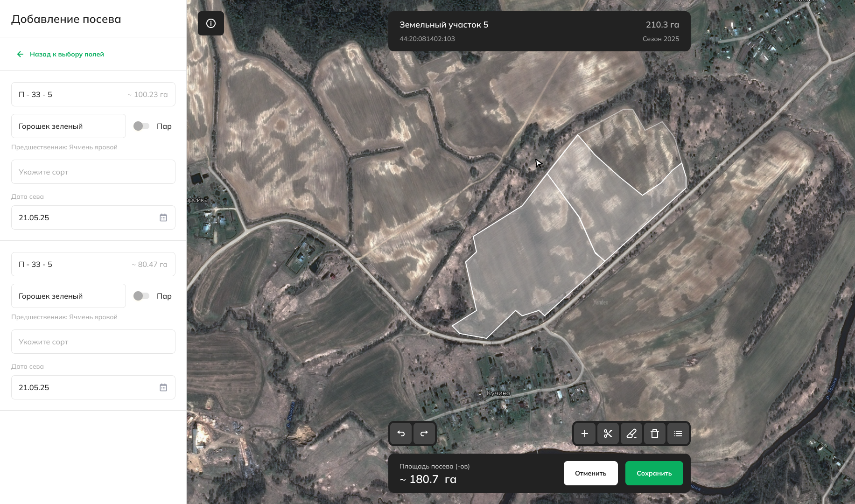
Task: Select the scissors cut tool
Action: (x=608, y=434)
